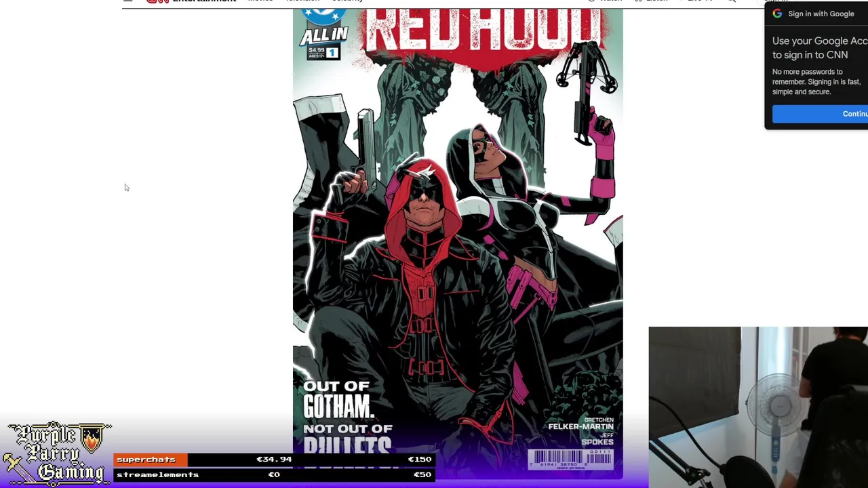
Task: Click 'Use your Google Account to sign in to CNN' text
Action: [820, 48]
